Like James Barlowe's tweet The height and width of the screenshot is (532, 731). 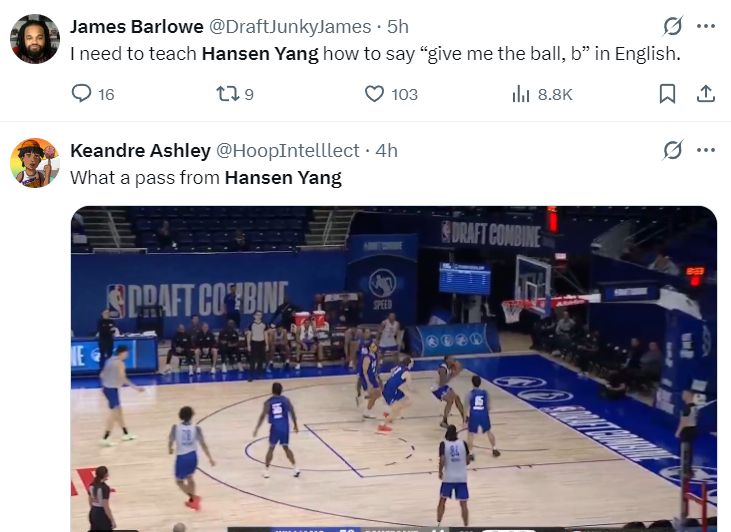click(x=391, y=94)
